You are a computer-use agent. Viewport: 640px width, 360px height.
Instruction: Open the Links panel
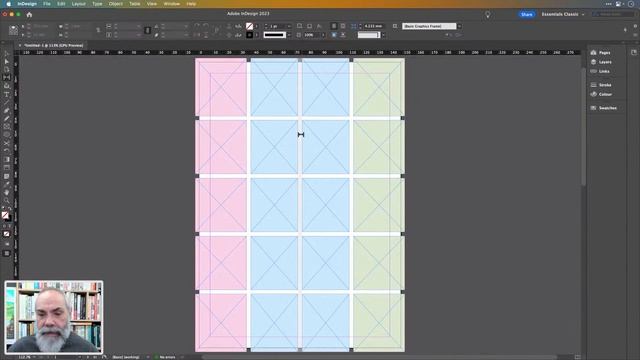point(600,71)
